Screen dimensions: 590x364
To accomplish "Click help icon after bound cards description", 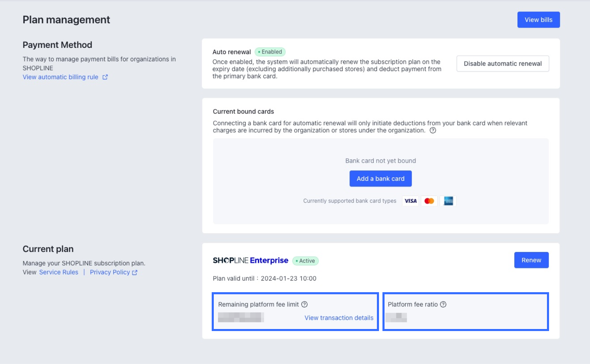I will click(x=433, y=130).
